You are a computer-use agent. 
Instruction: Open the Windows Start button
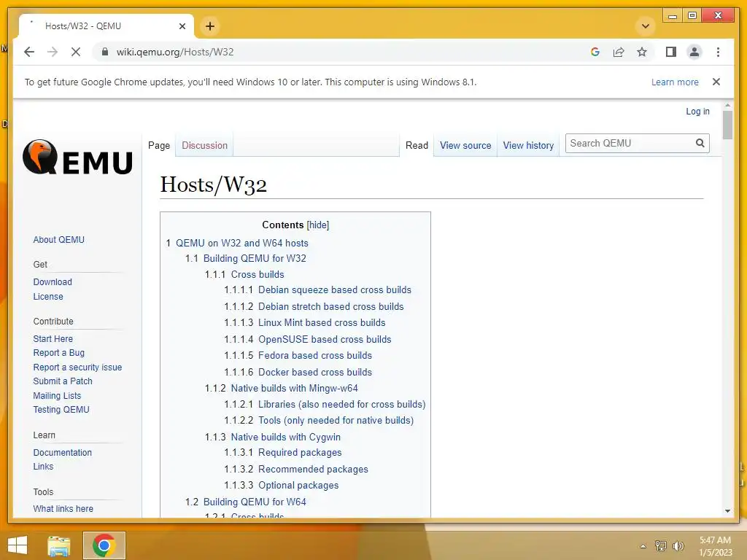[18, 545]
